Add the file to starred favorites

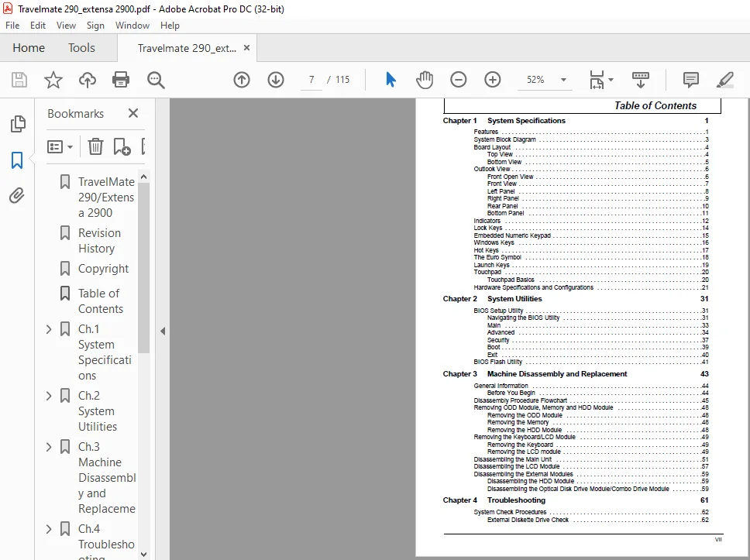pyautogui.click(x=53, y=79)
